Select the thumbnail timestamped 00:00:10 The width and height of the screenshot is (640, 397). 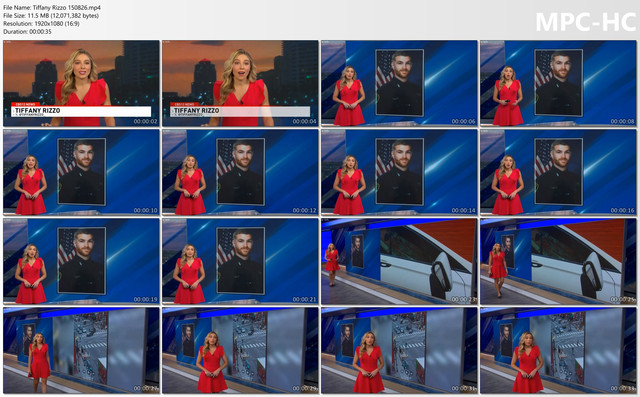[x=81, y=172]
